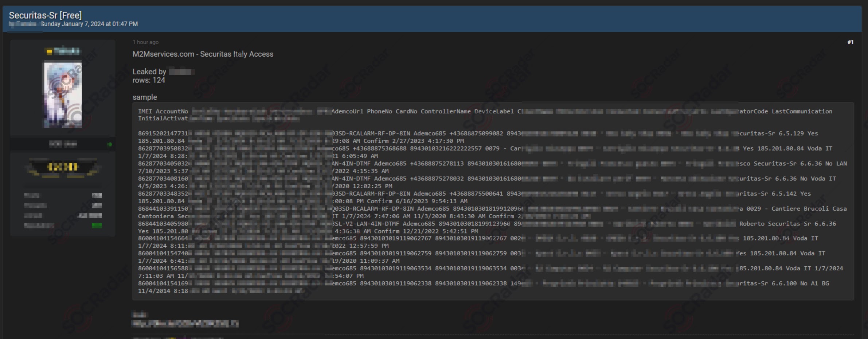Click the green reputation bar in profile stats
The width and height of the screenshot is (868, 339).
tap(97, 226)
